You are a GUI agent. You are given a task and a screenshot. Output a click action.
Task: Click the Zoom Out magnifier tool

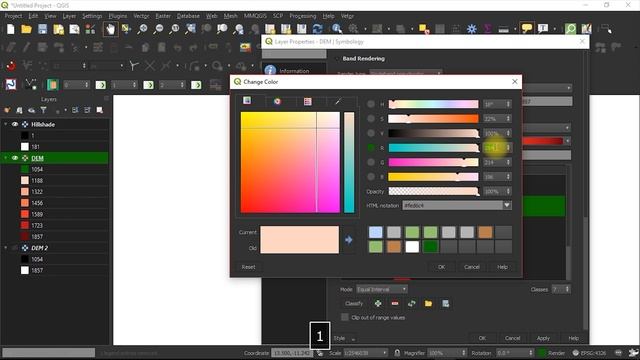158,29
